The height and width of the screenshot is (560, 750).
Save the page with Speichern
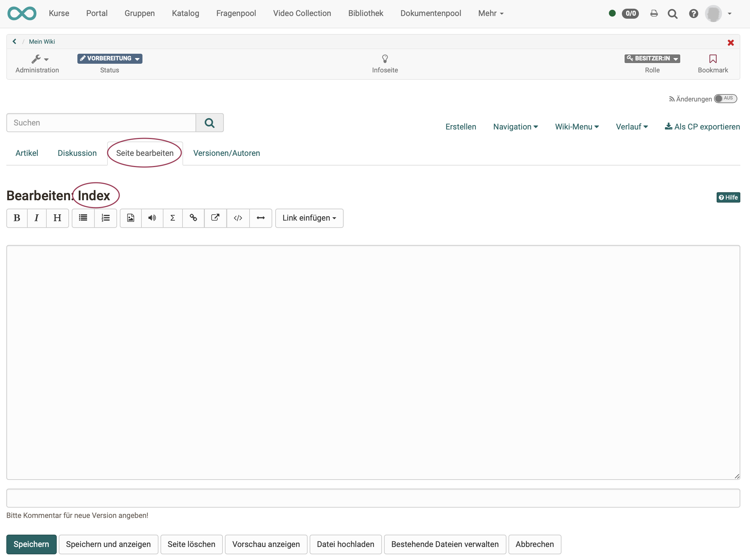coord(31,544)
